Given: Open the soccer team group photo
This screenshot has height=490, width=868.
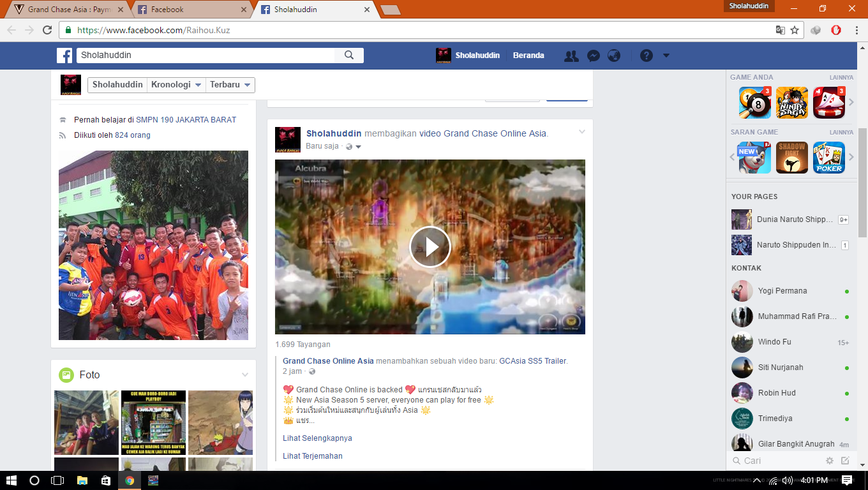Looking at the screenshot, I should pyautogui.click(x=153, y=245).
